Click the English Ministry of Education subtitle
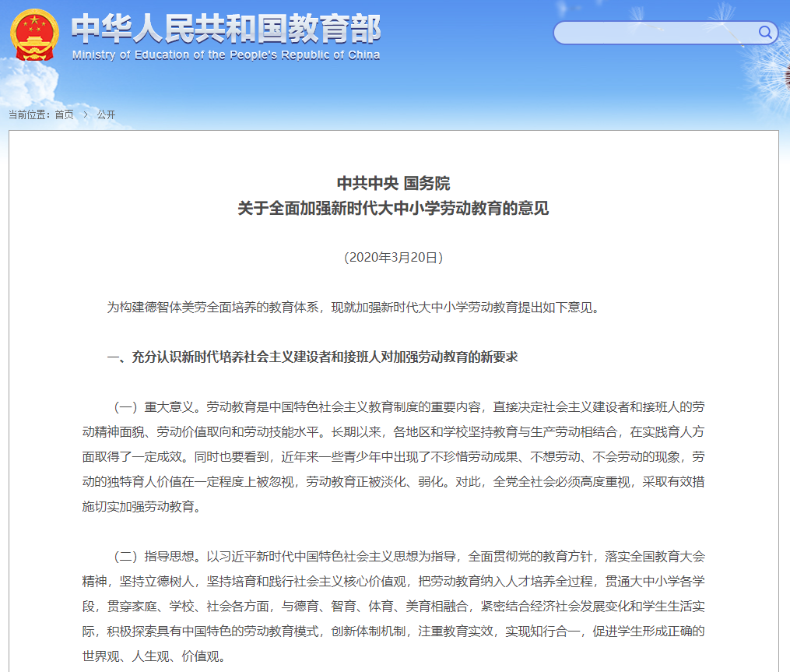This screenshot has height=672, width=790. (226, 55)
